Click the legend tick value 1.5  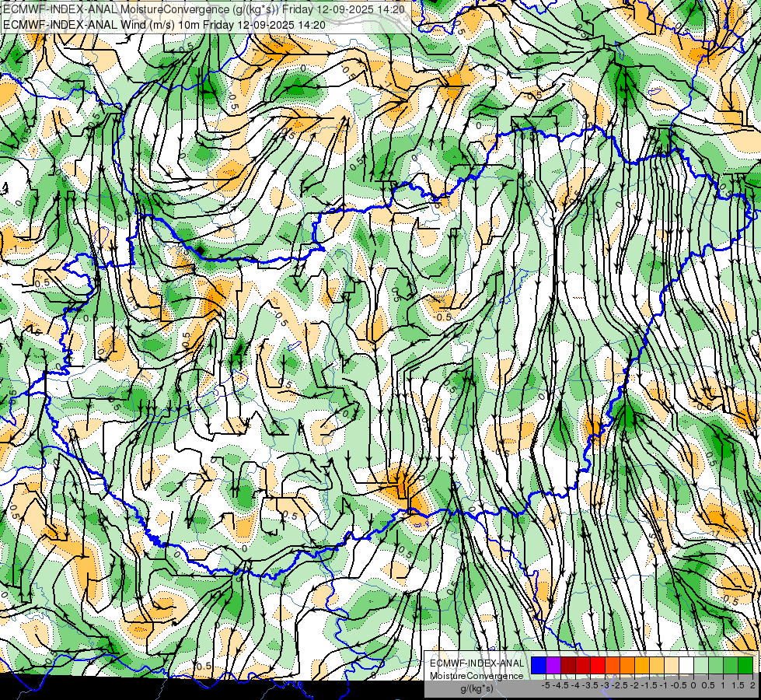738,685
